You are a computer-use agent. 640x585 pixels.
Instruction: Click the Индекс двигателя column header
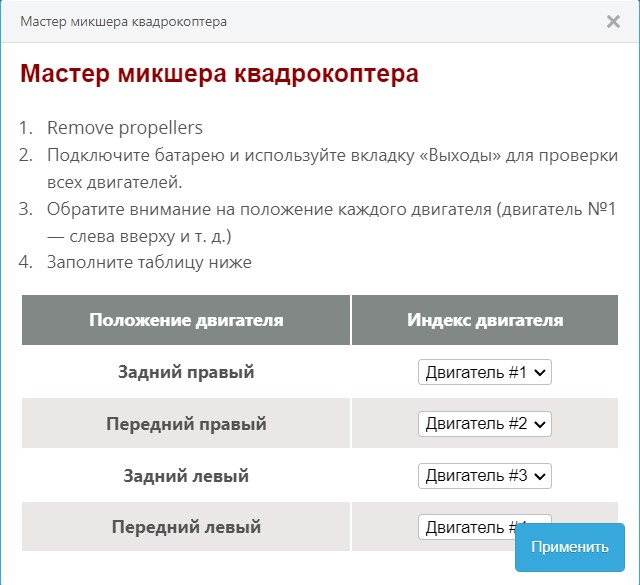tap(484, 320)
